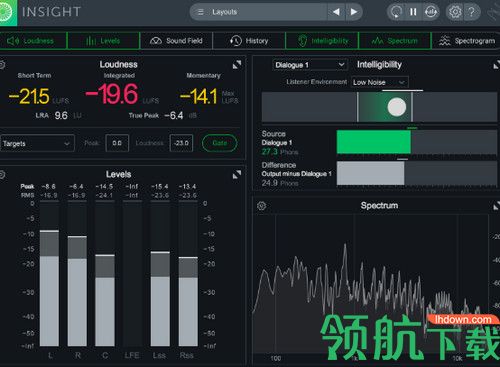Open Levels panel settings gear
Image resolution: width=500 pixels, height=367 pixels.
point(2,174)
